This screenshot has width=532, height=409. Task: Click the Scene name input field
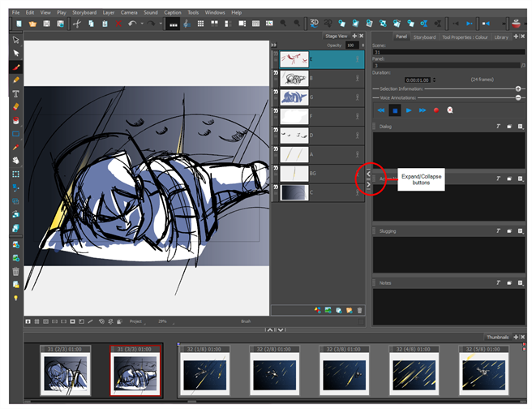click(448, 52)
